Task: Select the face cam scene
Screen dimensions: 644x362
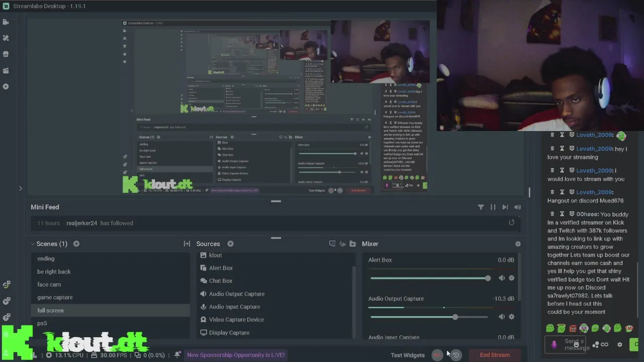Action: [x=110, y=285]
